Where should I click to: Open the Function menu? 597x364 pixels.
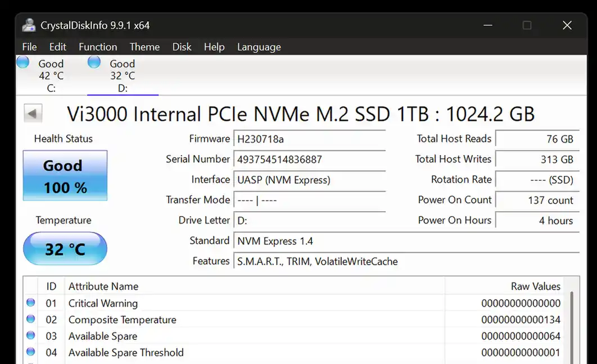coord(98,47)
